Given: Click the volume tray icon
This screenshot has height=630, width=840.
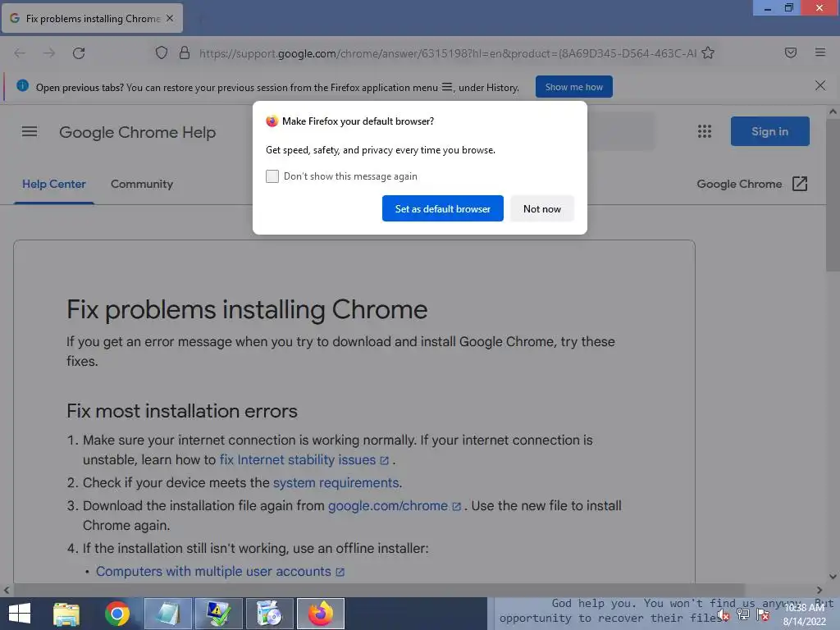Looking at the screenshot, I should coord(724,614).
